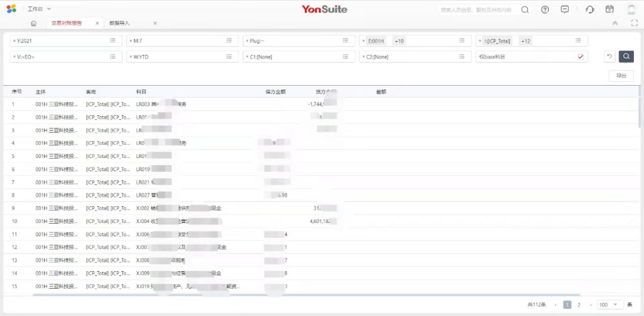
Task: Enter fullscreen with the expand icon
Action: tap(634, 23)
